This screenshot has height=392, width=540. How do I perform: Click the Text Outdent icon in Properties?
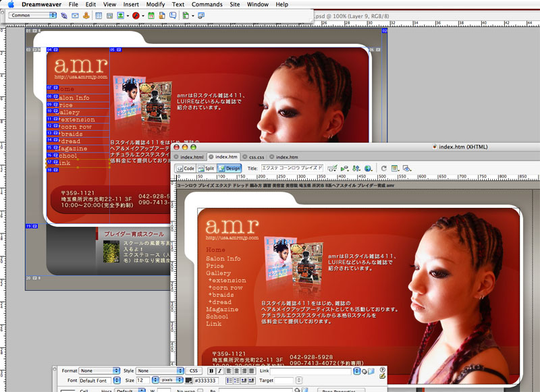244,381
